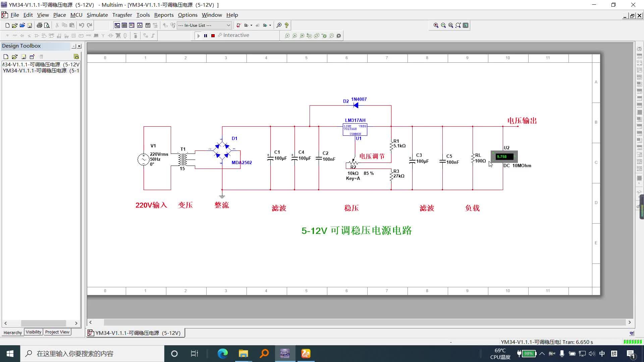Open the Grapher view icon
The width and height of the screenshot is (644, 362).
[140, 25]
